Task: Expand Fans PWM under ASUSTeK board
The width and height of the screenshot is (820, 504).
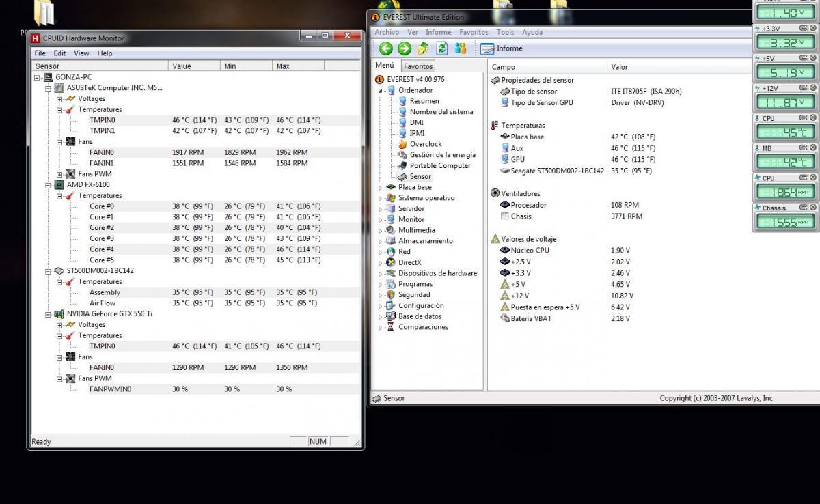Action: (x=59, y=174)
